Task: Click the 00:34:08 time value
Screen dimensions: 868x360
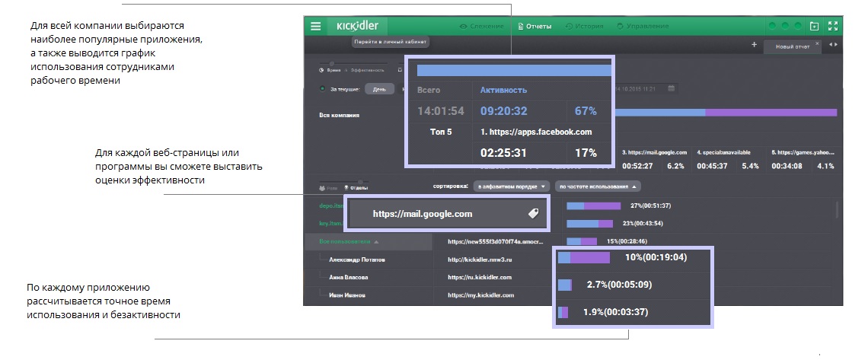Action: point(787,165)
